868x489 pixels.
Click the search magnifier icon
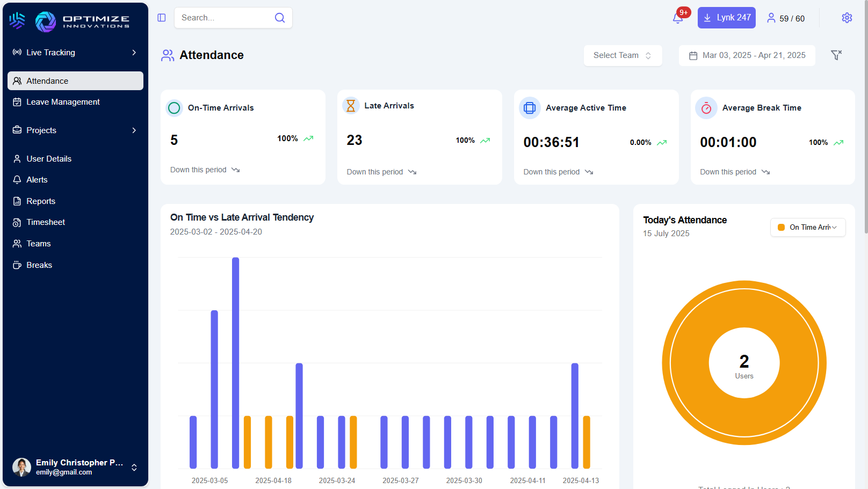point(280,18)
